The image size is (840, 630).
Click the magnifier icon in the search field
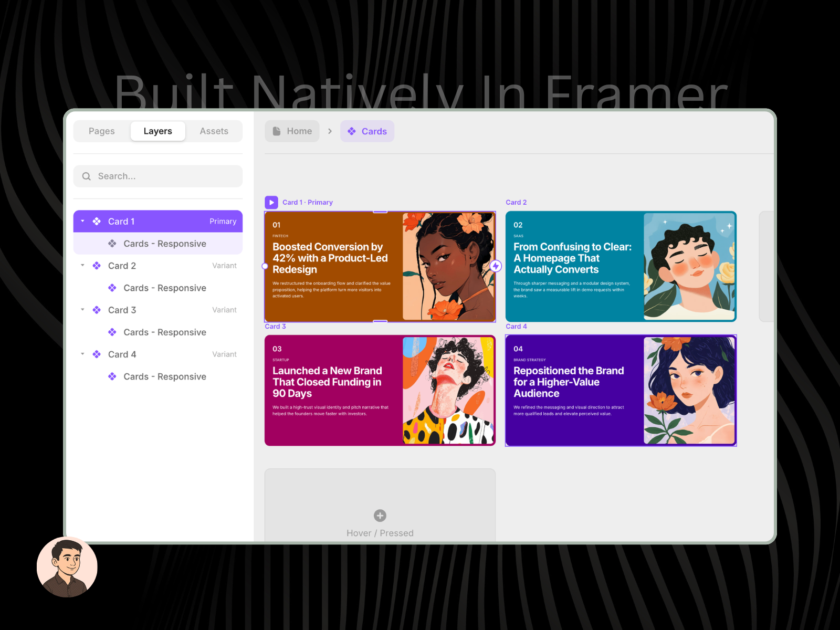(x=87, y=176)
